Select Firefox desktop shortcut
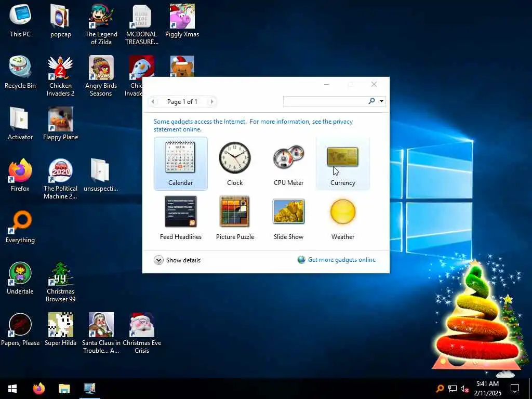The width and height of the screenshot is (532, 399). (x=20, y=175)
